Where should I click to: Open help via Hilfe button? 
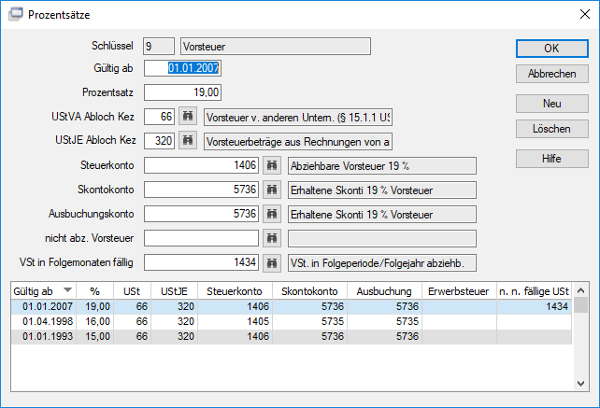[552, 158]
